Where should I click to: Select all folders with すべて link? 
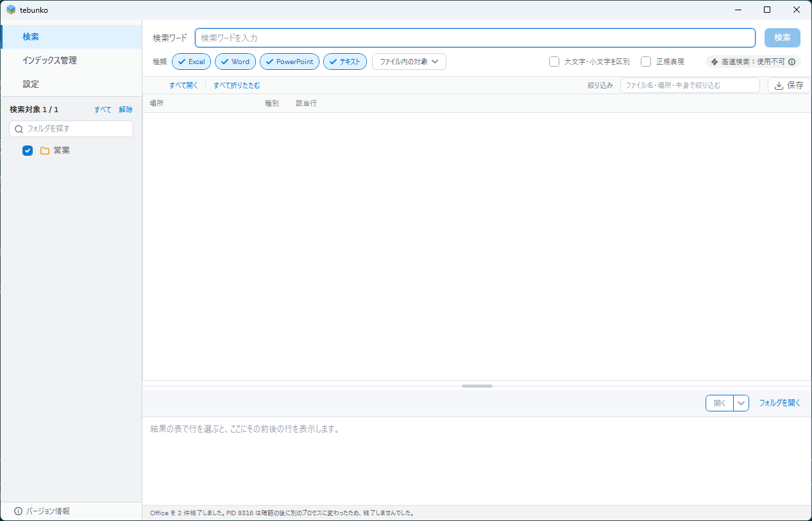103,110
